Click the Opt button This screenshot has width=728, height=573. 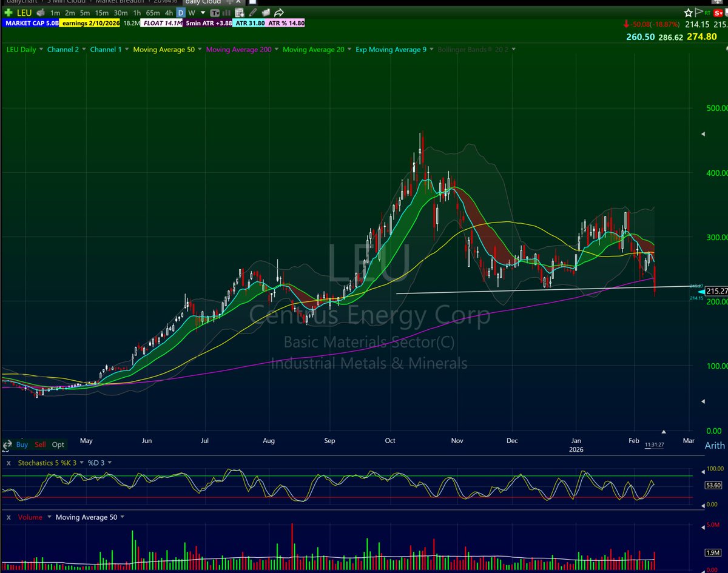coord(58,444)
